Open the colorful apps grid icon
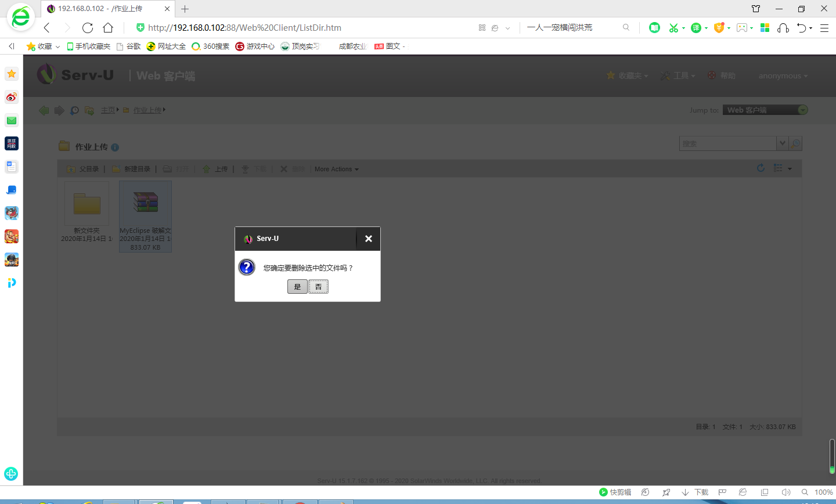The image size is (836, 504). pos(765,27)
